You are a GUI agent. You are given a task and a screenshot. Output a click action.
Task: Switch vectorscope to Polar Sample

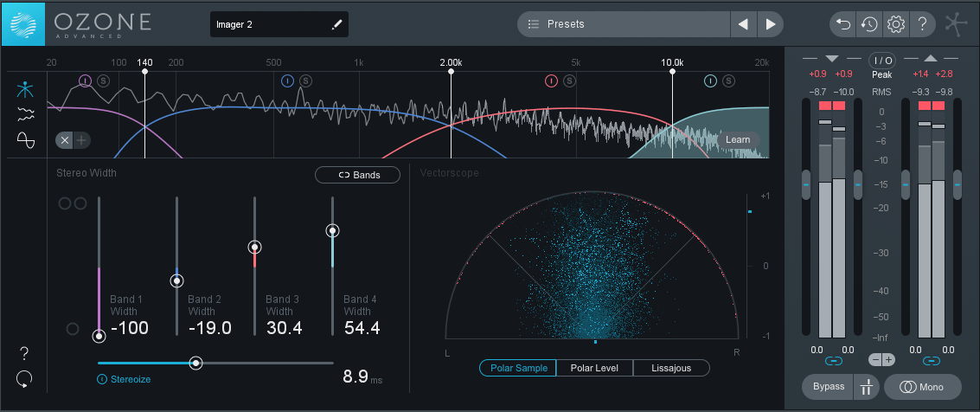[x=517, y=368]
